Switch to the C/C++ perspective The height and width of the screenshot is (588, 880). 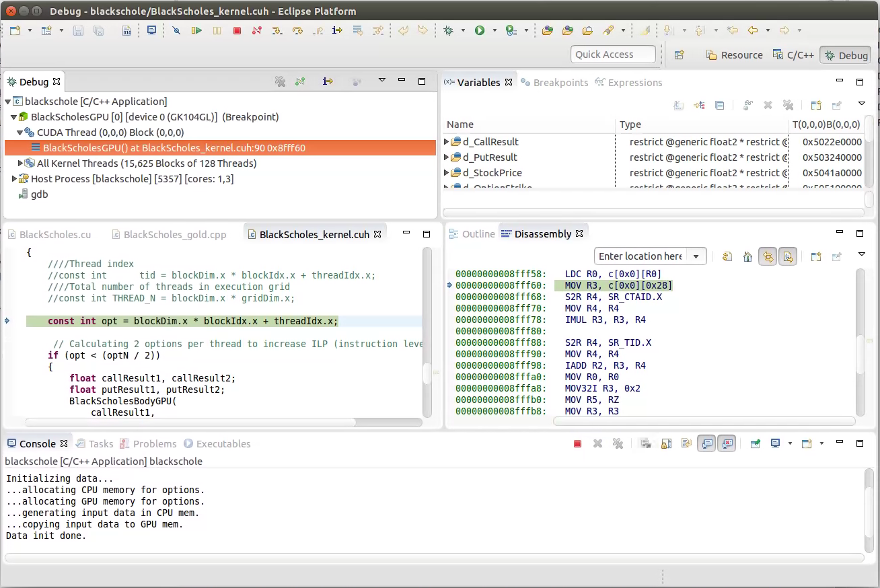coord(793,55)
